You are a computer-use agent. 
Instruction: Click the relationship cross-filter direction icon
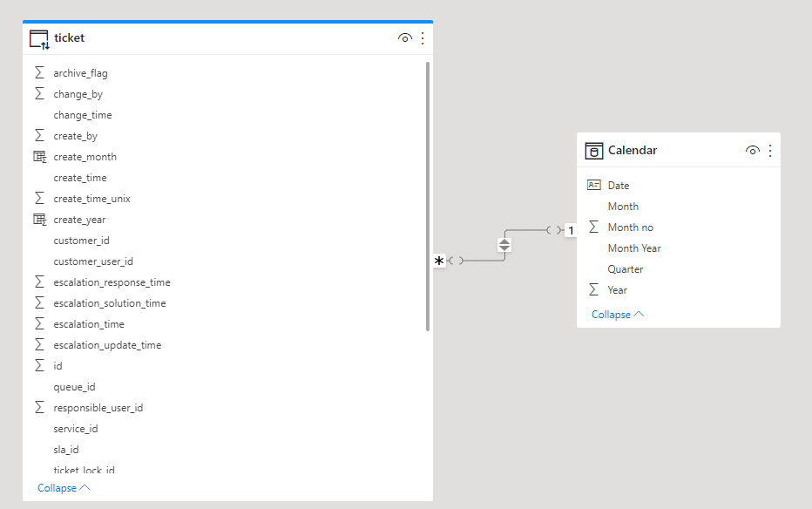504,245
